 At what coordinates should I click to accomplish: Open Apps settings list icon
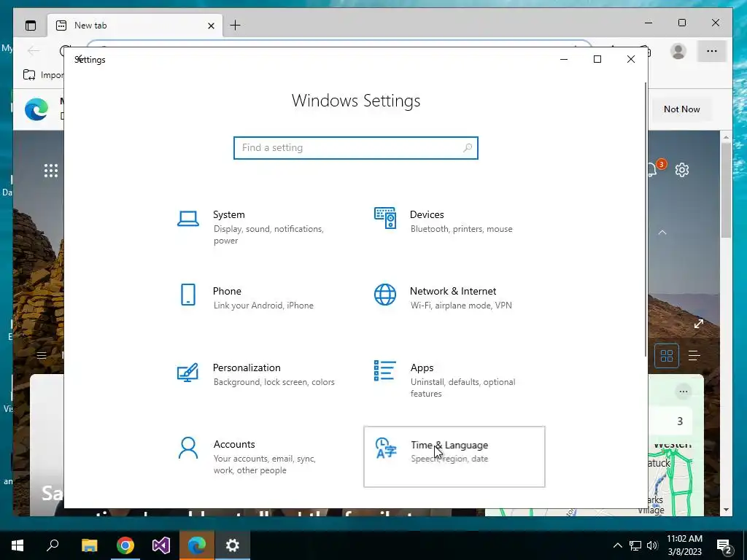385,370
